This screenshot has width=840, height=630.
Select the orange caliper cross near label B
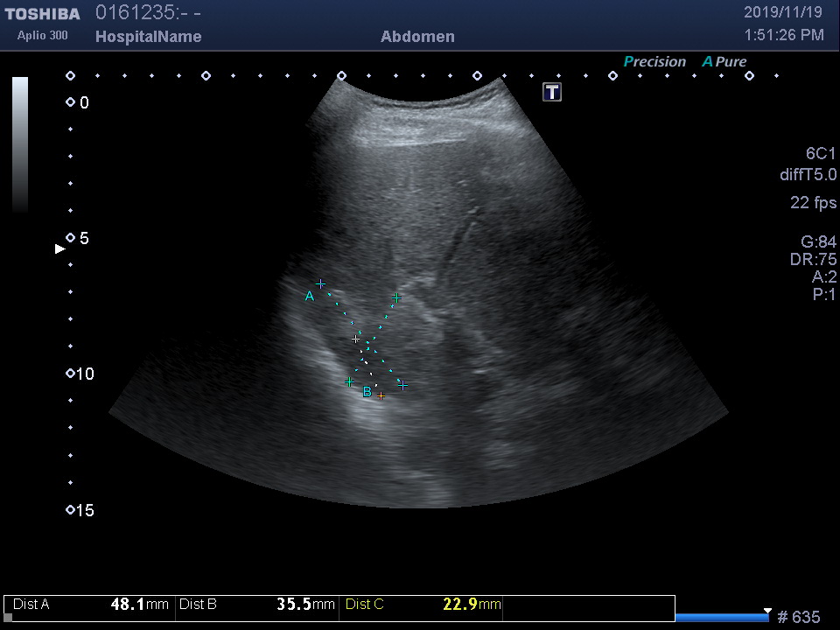[x=381, y=396]
